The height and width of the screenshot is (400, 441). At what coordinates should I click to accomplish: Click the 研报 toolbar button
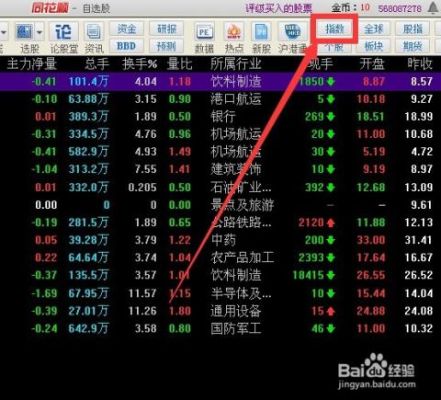click(x=166, y=29)
